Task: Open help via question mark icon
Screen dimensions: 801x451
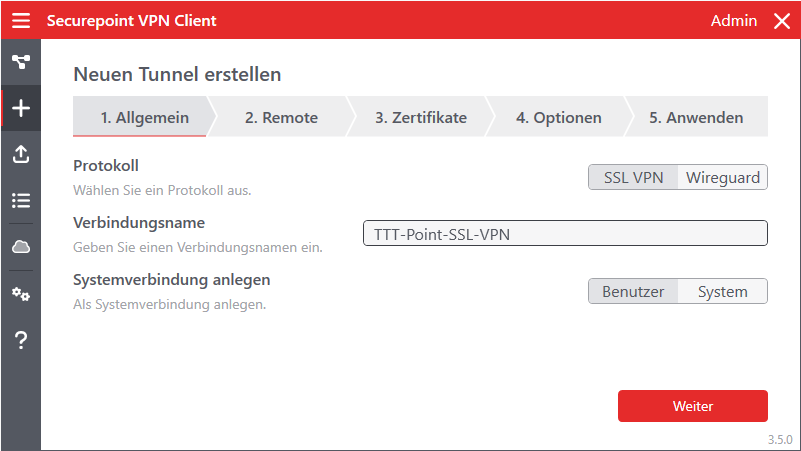Action: tap(20, 341)
